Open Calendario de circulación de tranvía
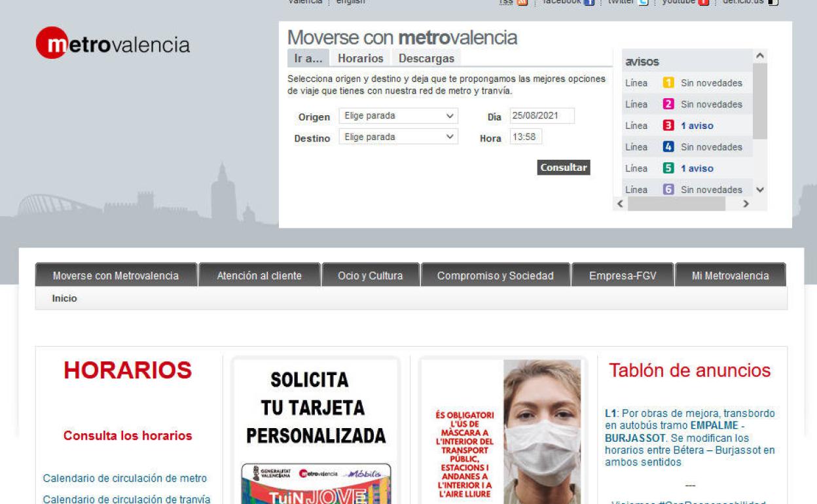The image size is (817, 504). (x=127, y=499)
